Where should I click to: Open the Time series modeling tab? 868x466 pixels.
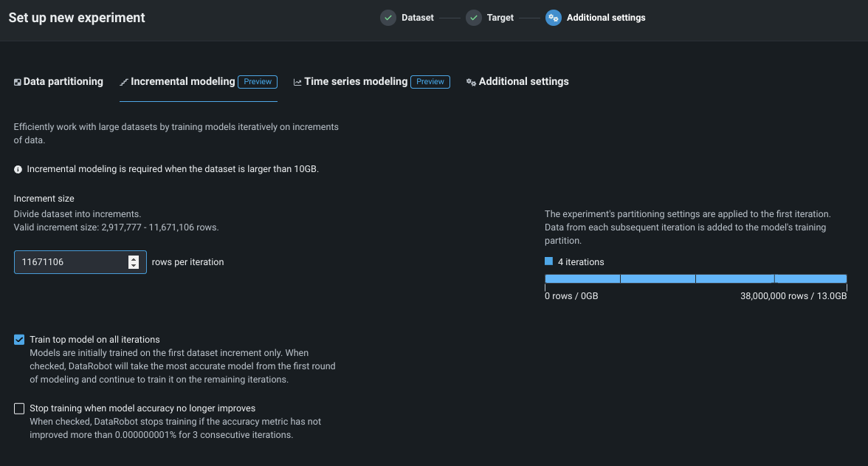(355, 81)
